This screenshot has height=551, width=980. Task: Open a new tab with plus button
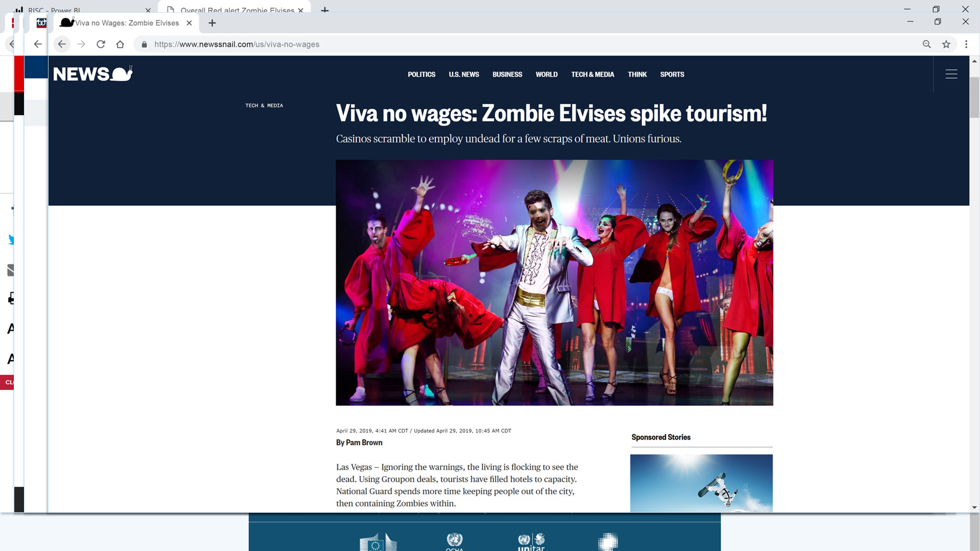212,23
